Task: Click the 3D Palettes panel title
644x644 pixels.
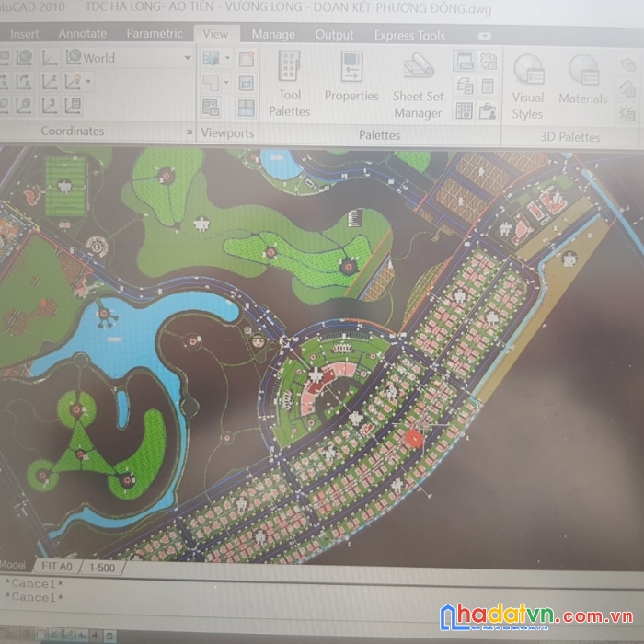Action: pyautogui.click(x=569, y=137)
